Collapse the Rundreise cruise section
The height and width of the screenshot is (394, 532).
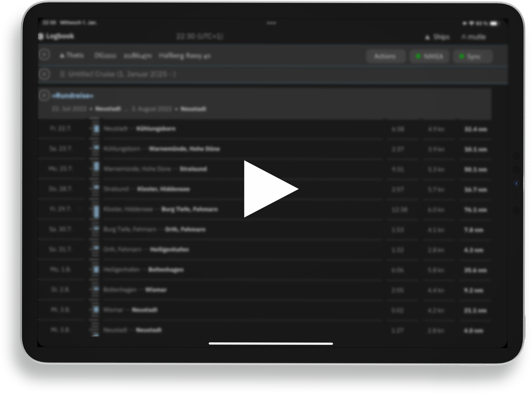point(44,95)
